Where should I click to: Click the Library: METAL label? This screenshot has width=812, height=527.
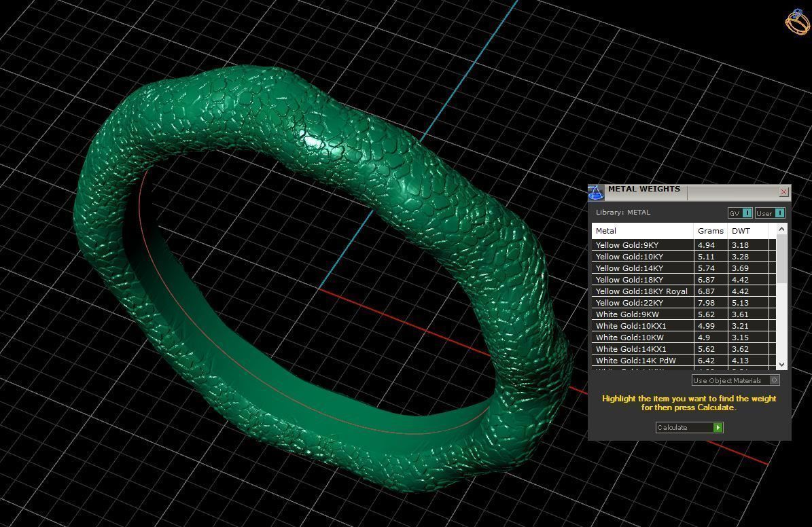tap(623, 213)
